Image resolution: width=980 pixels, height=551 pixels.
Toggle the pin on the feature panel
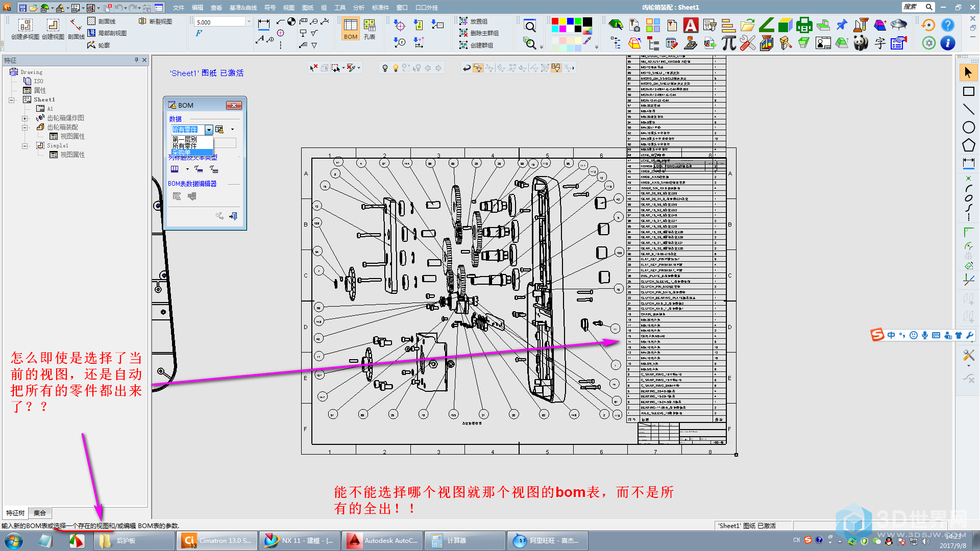click(x=136, y=60)
